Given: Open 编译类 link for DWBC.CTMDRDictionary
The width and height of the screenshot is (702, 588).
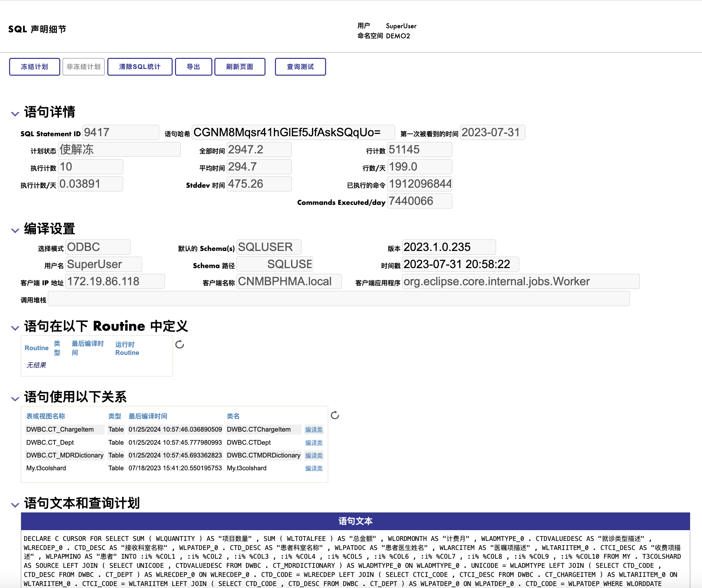Looking at the screenshot, I should point(314,455).
